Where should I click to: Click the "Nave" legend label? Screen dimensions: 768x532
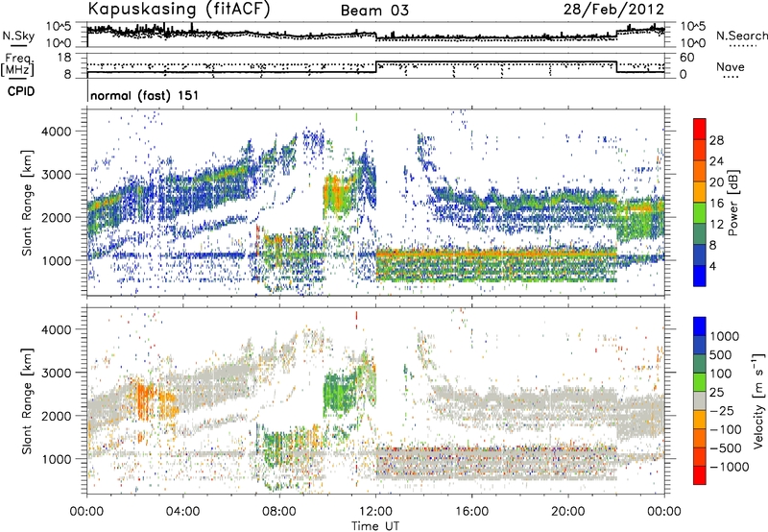pyautogui.click(x=731, y=66)
